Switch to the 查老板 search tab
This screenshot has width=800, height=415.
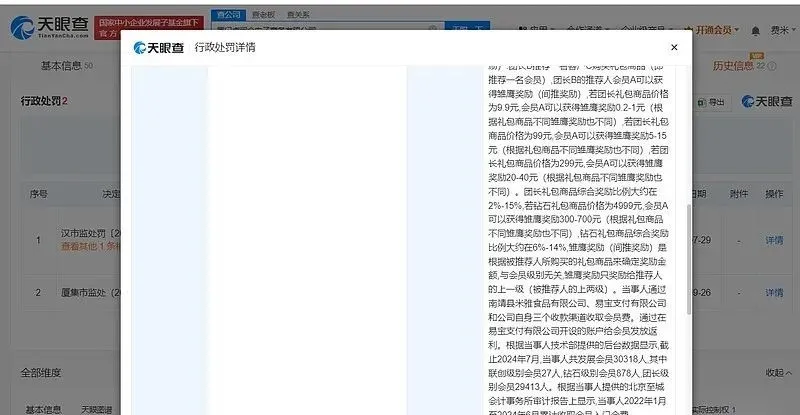click(x=263, y=15)
